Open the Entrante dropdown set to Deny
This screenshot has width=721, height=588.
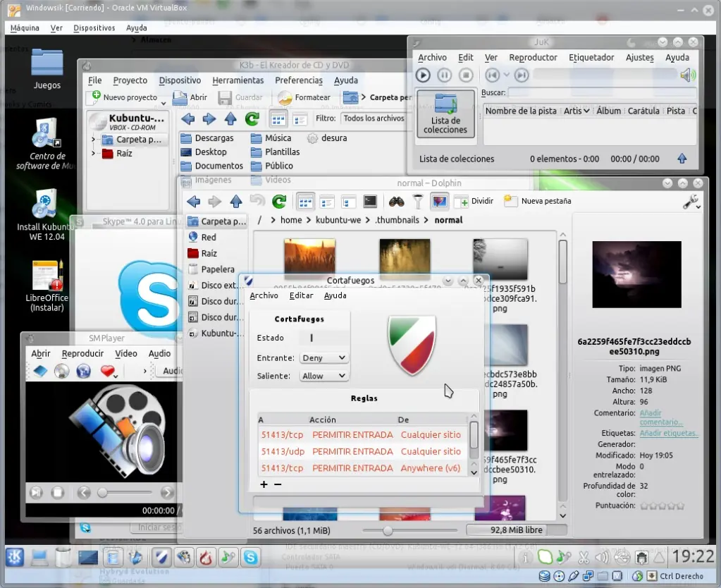pos(323,358)
